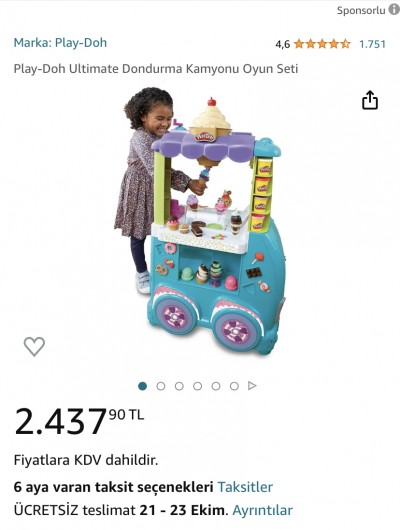The image size is (400, 530).
Task: Tap the share icon
Action: [370, 100]
